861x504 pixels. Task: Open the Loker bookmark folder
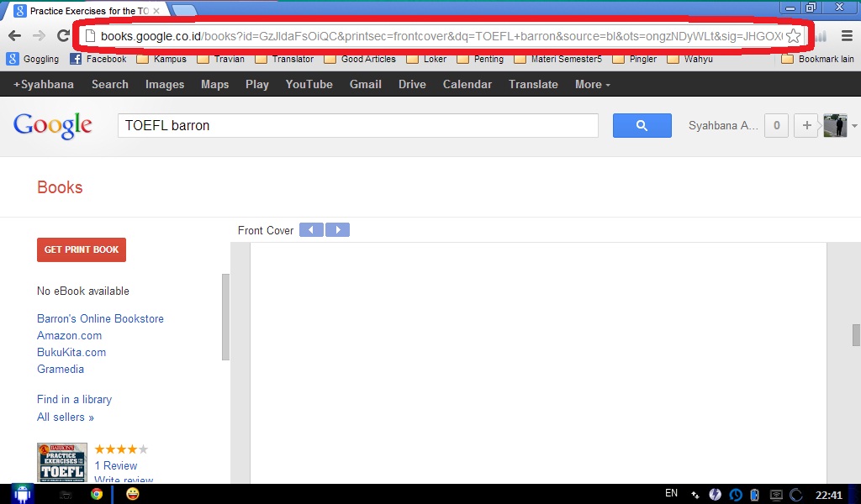point(426,59)
